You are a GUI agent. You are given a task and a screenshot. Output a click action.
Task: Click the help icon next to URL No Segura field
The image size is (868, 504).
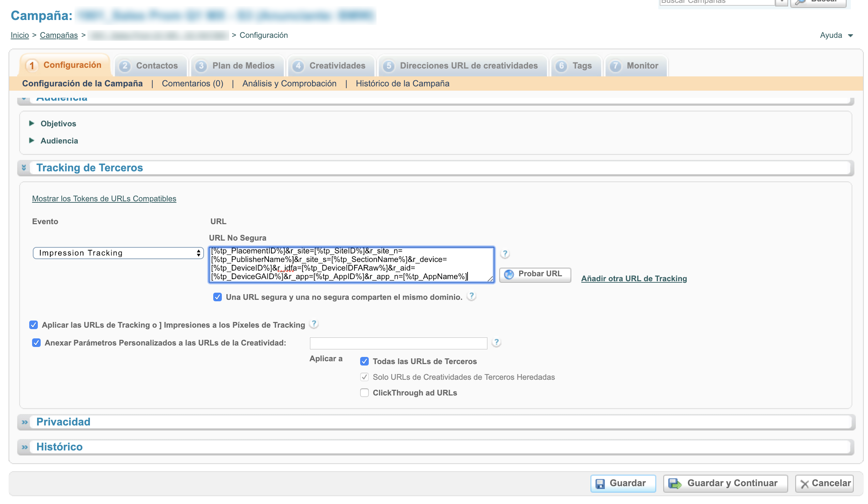click(505, 254)
